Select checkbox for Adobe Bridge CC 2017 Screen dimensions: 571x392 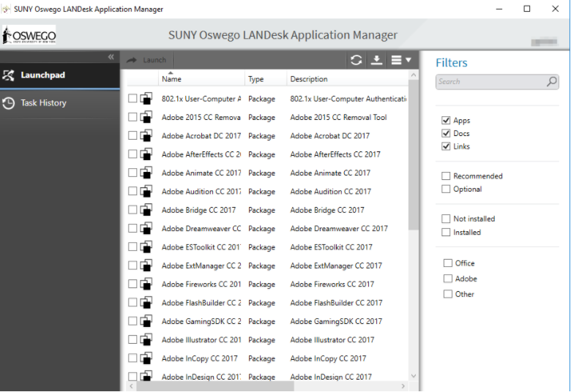133,210
